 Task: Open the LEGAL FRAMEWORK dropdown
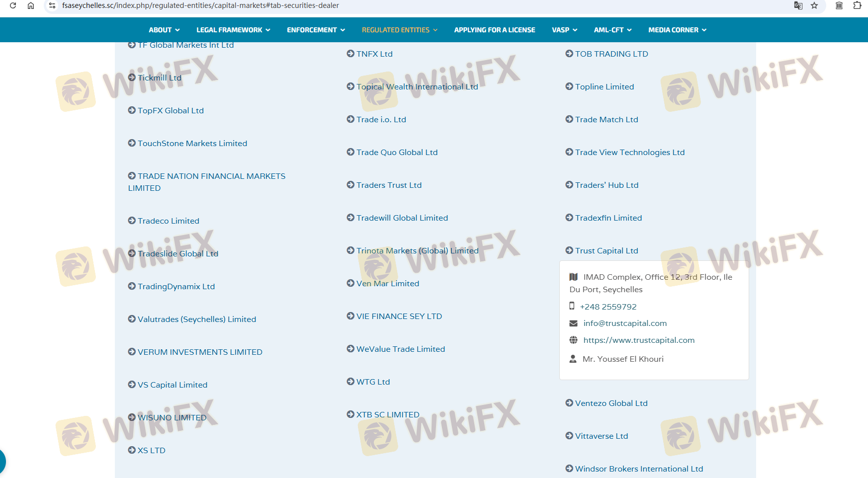pos(233,30)
